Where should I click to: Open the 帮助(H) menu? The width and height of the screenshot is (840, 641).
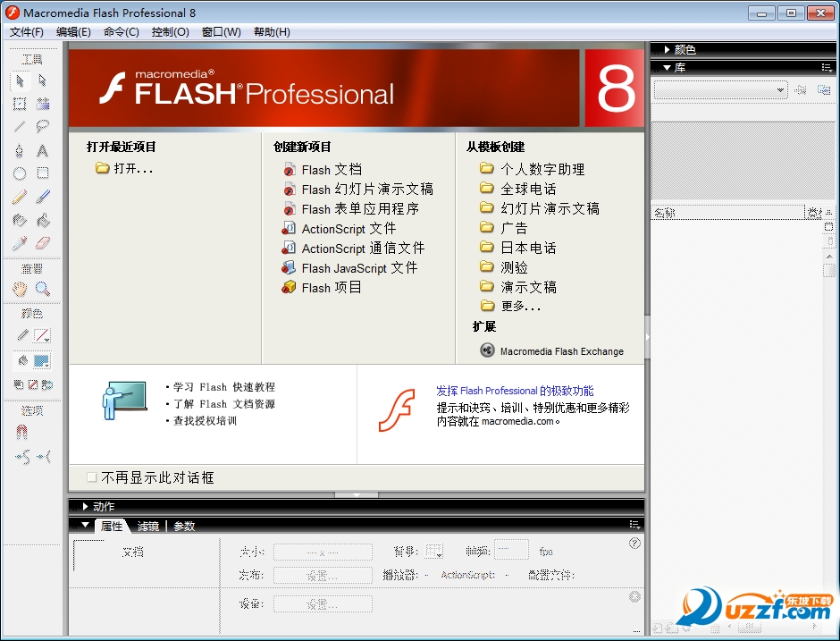pos(272,32)
